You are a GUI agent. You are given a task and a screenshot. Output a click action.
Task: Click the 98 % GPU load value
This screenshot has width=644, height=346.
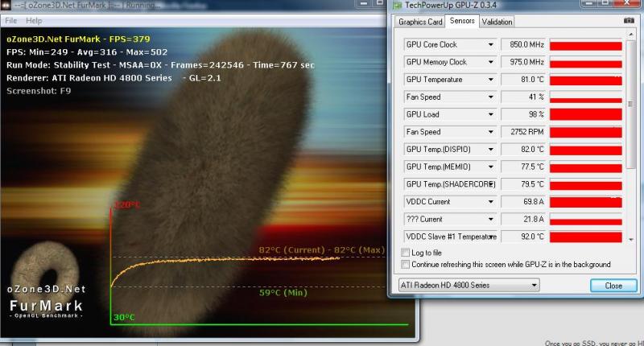[536, 114]
